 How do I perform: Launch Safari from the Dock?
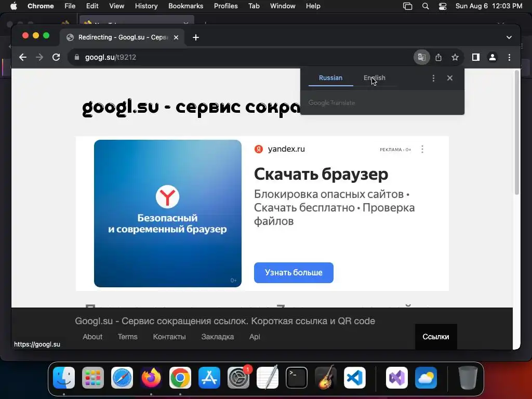click(x=122, y=378)
